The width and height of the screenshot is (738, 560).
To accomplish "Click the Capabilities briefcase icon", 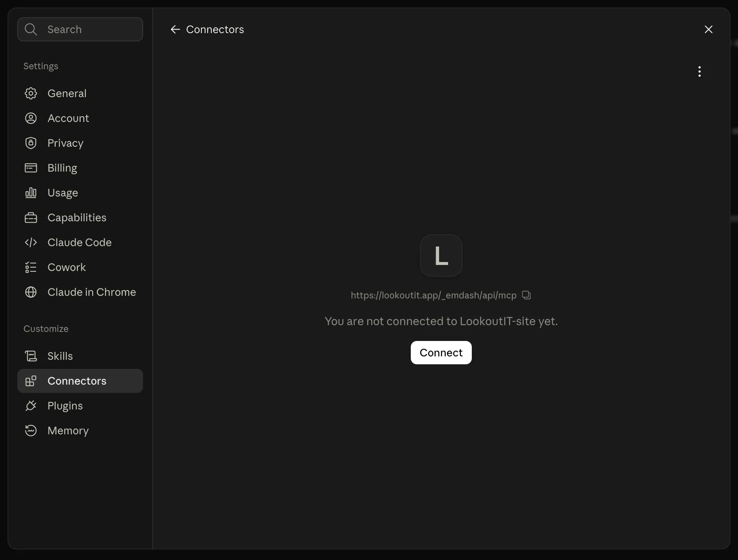I will (31, 218).
